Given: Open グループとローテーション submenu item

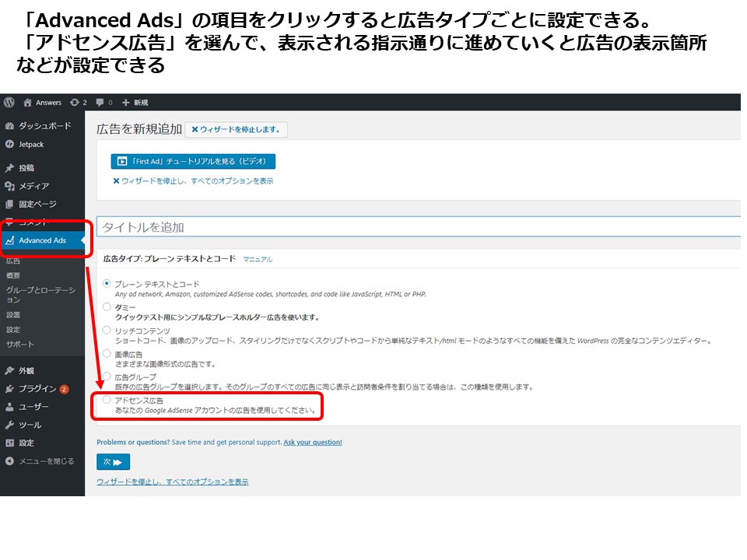Looking at the screenshot, I should 41,295.
